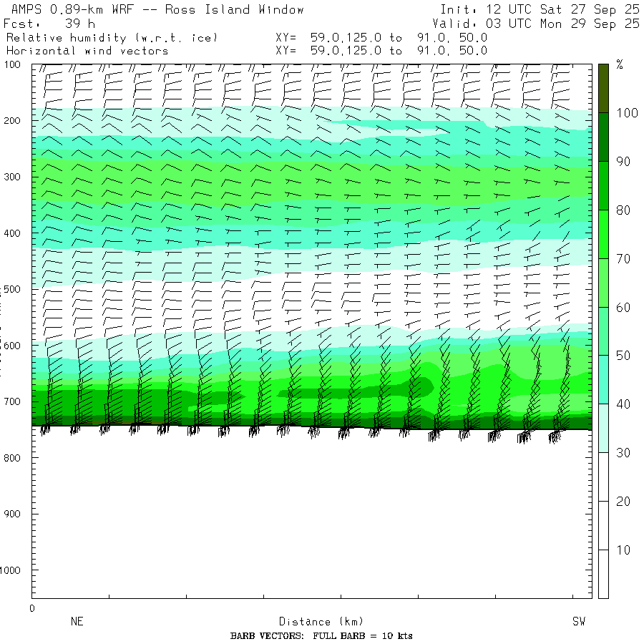Image resolution: width=644 pixels, height=644 pixels.
Task: Click the 700 pressure-axis label
Action: click(x=12, y=401)
